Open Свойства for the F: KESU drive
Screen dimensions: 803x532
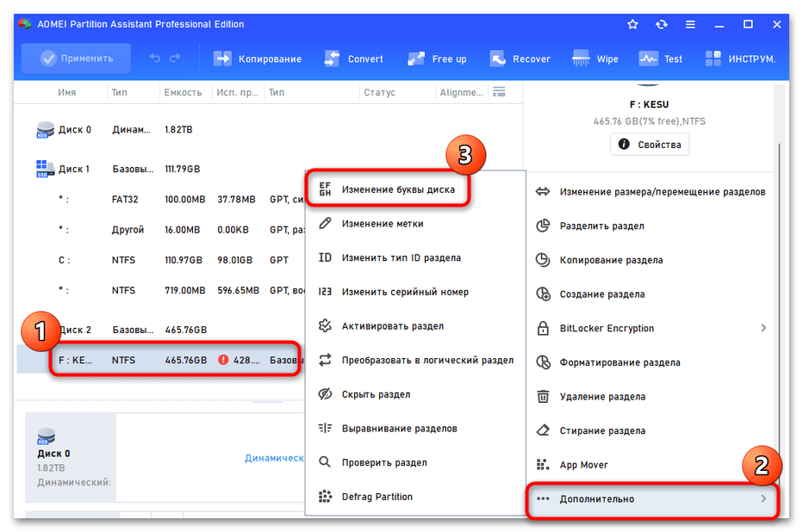650,145
